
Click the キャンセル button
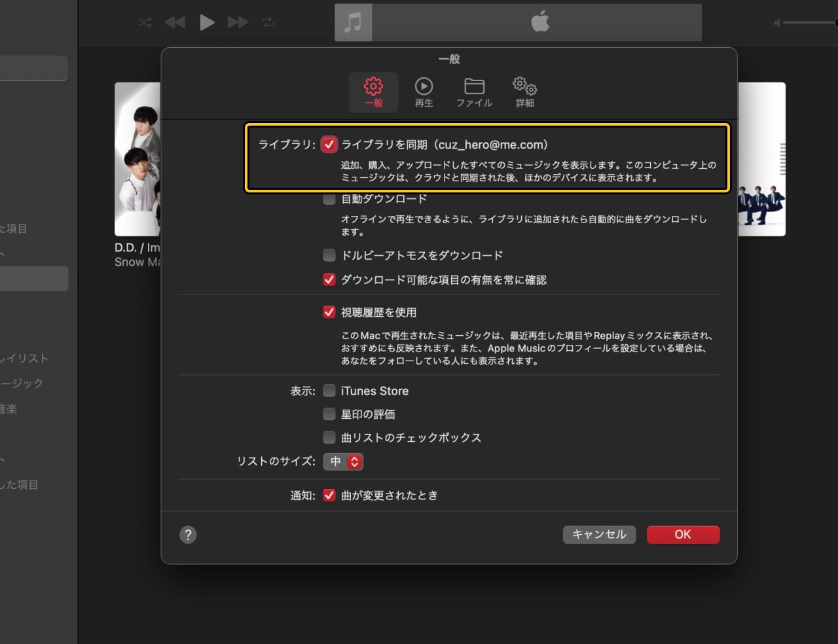click(599, 535)
